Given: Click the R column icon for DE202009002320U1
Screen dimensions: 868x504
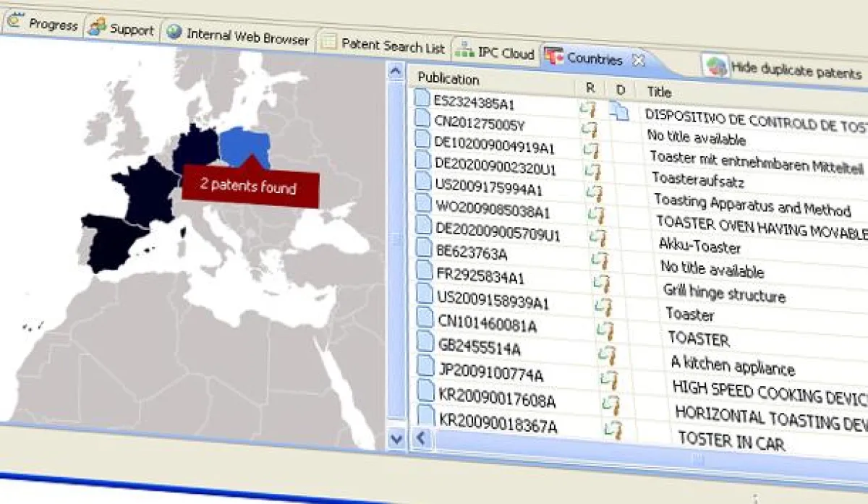Looking at the screenshot, I should click(593, 171).
